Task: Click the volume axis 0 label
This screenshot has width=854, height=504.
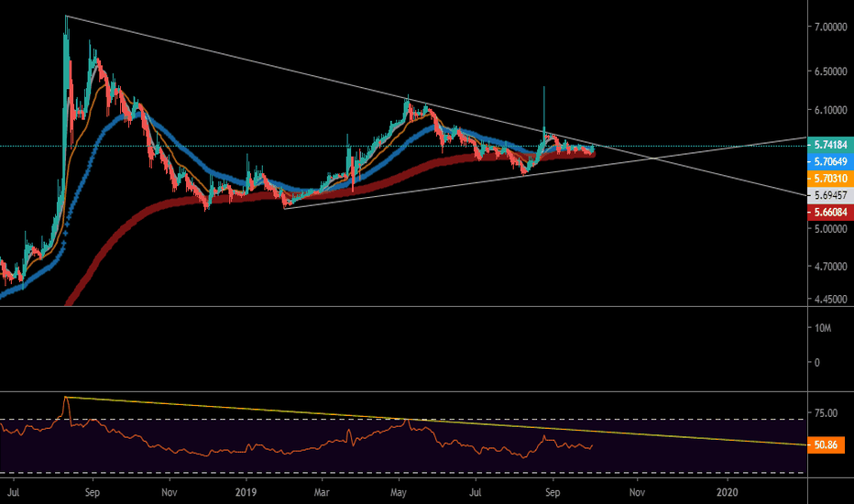Action: pyautogui.click(x=816, y=362)
